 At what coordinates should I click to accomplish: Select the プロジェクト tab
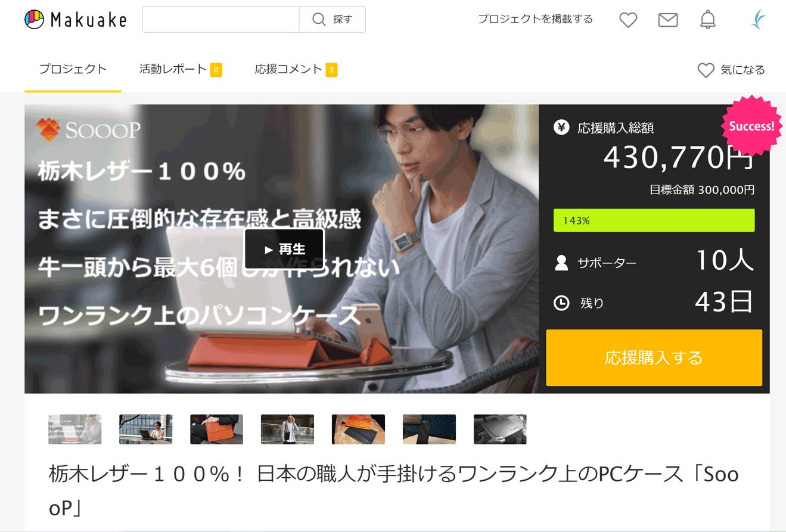73,69
